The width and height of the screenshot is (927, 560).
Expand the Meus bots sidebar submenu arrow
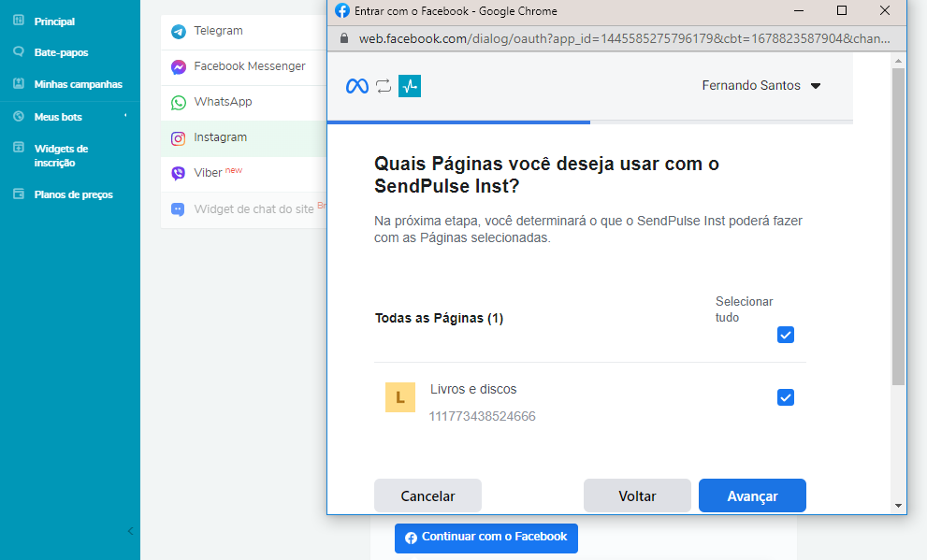point(125,117)
